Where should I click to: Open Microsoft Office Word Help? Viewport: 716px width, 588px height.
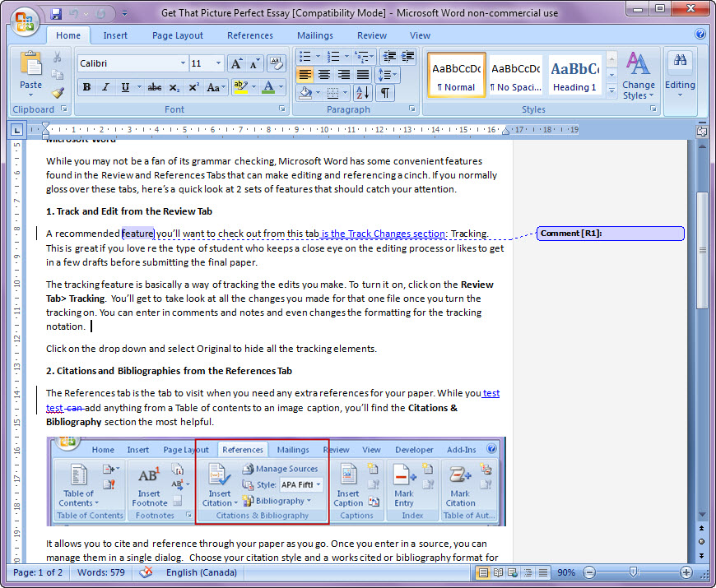pyautogui.click(x=700, y=34)
